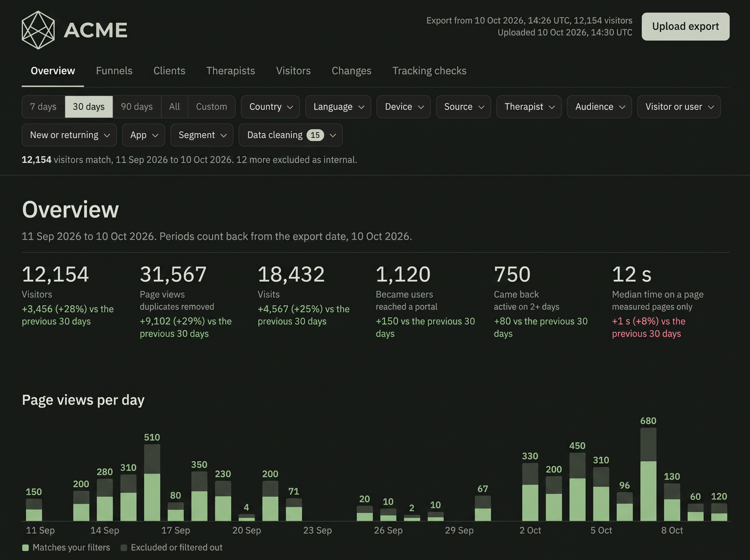
Task: Click the 680 page views bar
Action: click(x=648, y=474)
